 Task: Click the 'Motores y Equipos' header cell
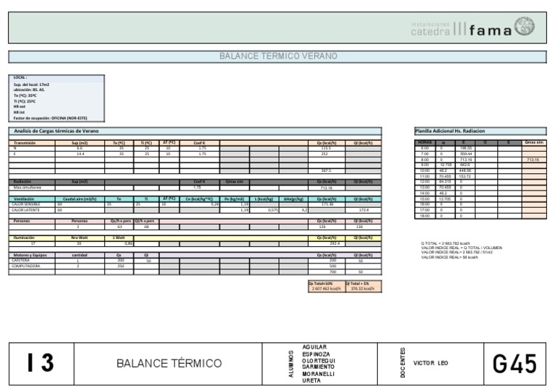[x=33, y=255]
